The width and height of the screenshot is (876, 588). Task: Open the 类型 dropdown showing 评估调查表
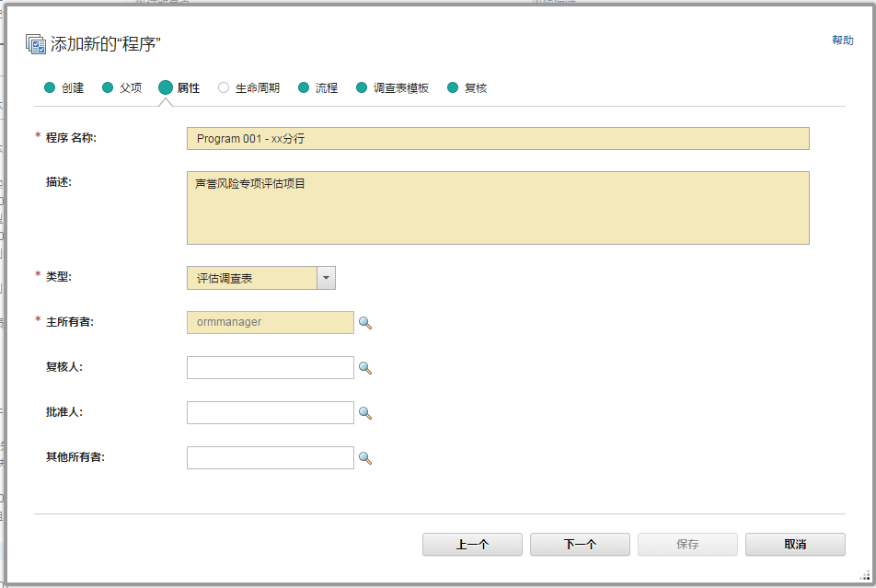(324, 277)
